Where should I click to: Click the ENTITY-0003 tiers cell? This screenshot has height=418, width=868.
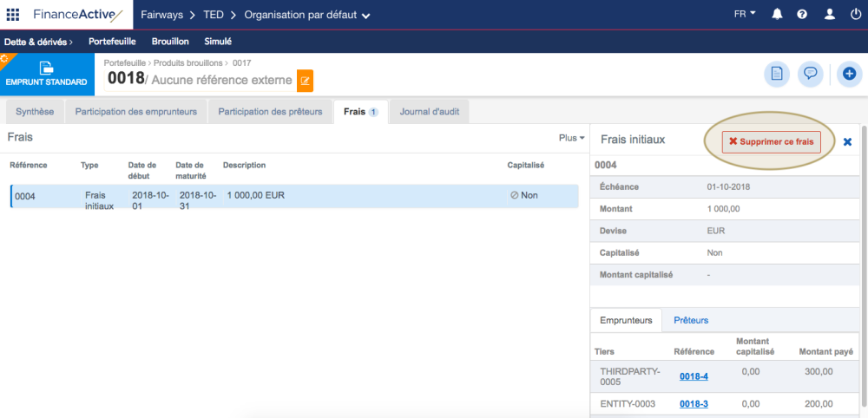pos(626,403)
